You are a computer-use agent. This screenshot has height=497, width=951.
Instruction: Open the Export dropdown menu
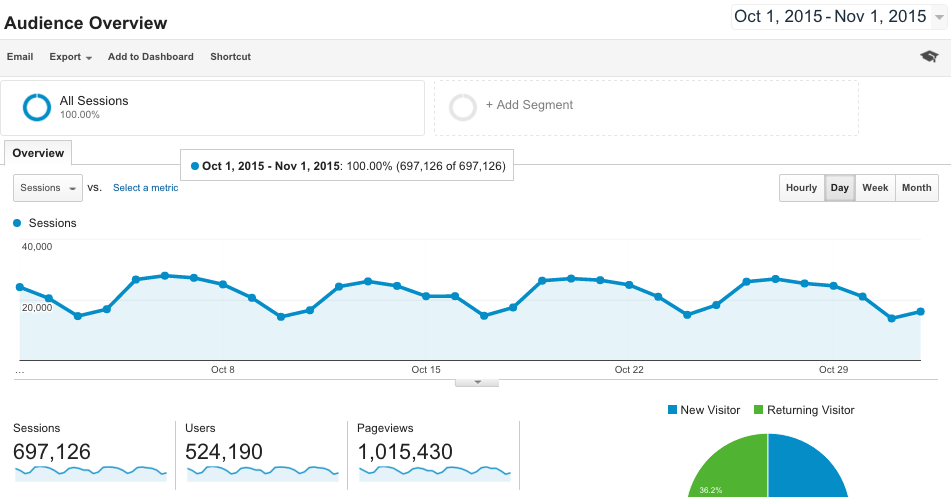[70, 56]
